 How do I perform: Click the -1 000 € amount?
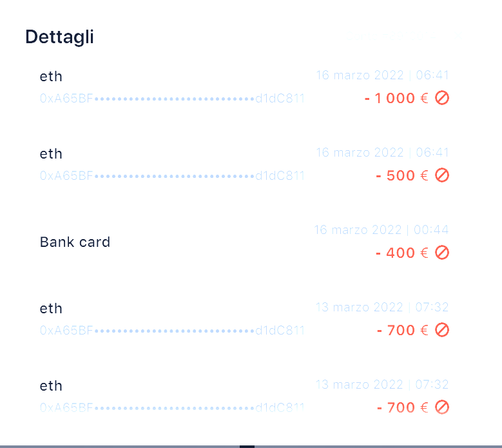(396, 99)
